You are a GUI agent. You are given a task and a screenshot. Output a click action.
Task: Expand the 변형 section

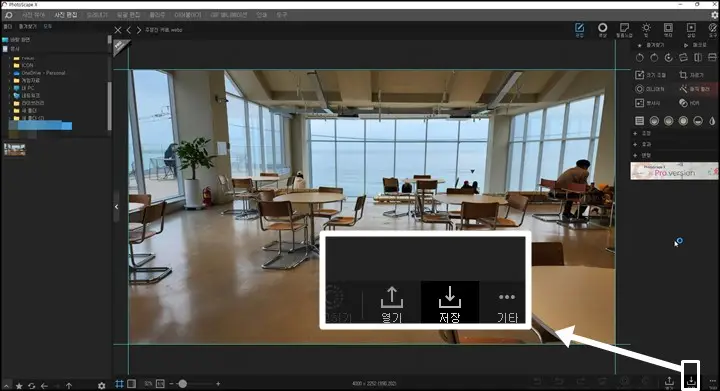(642, 156)
